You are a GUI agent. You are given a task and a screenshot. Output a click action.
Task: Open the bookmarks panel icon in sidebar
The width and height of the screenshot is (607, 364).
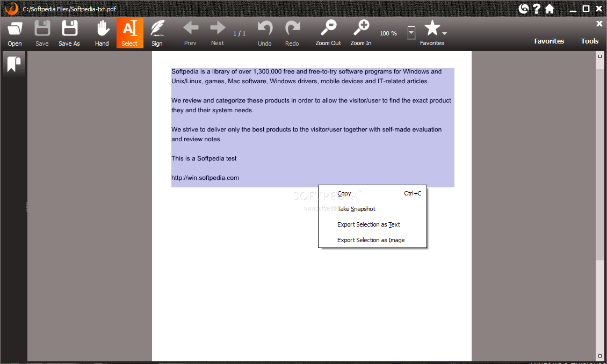(x=13, y=64)
